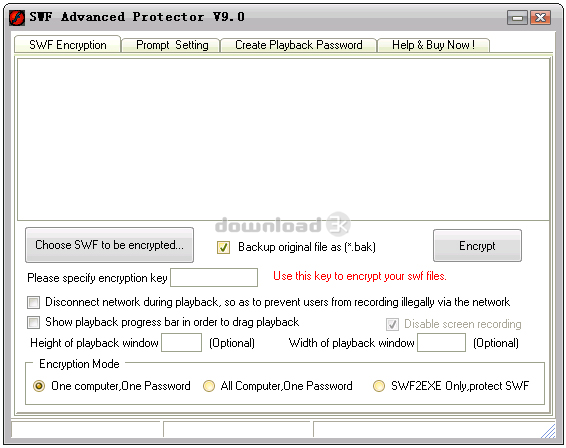Enable Disconnect network during playback checkbox
The height and width of the screenshot is (448, 566).
[x=34, y=302]
